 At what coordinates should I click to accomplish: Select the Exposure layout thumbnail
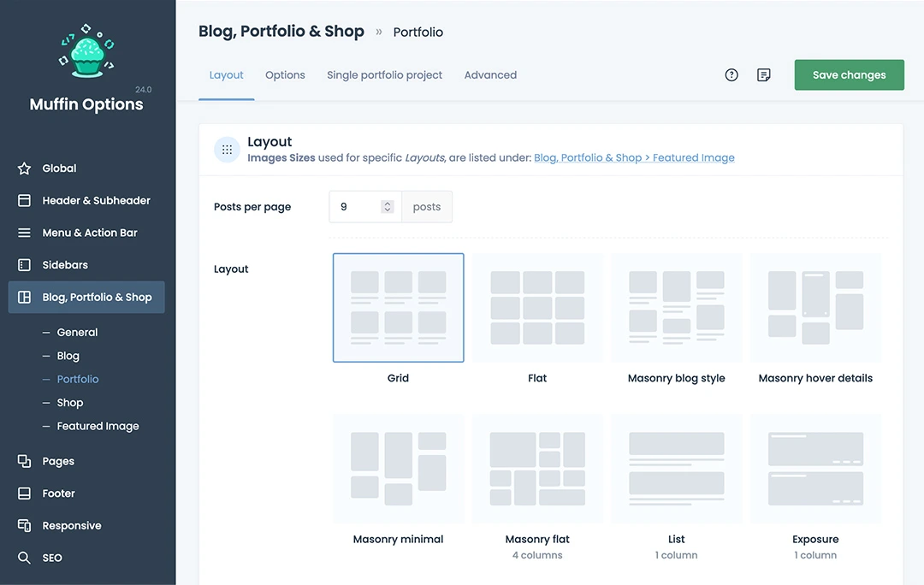point(815,469)
